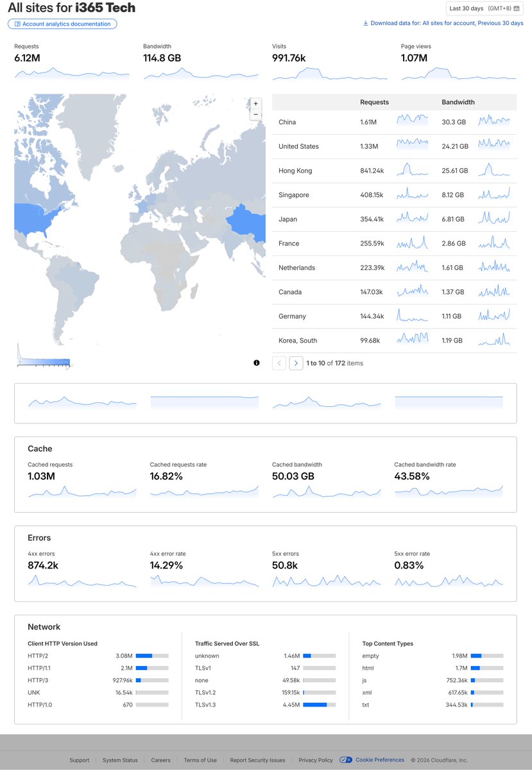Screen dimensions: 532x770
Task: Select the Requests total 6.12M
Action: click(x=28, y=58)
